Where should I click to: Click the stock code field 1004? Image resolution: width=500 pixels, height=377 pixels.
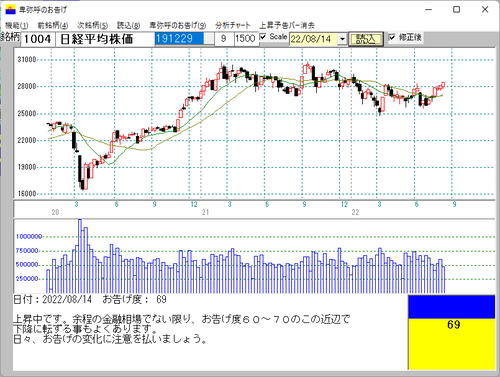pos(37,39)
